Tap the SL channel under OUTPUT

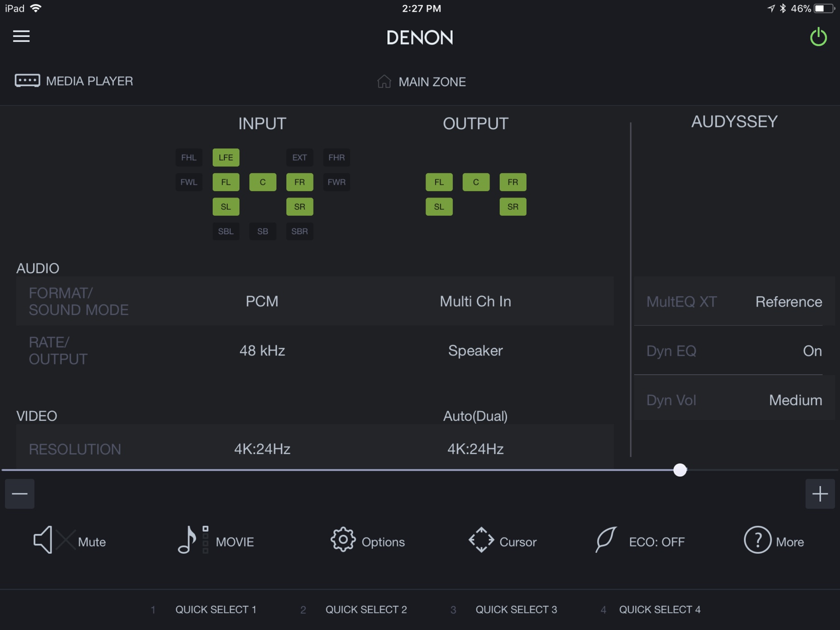(439, 207)
